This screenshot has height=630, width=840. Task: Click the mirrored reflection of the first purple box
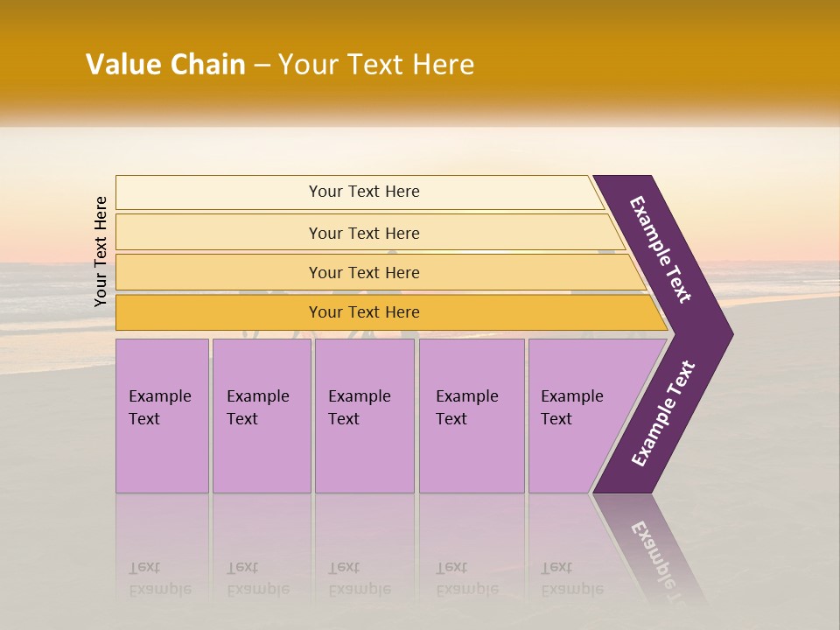[x=163, y=549]
